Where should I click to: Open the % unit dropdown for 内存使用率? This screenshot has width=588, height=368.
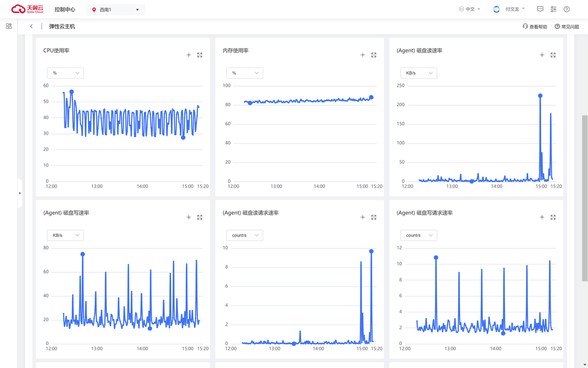pyautogui.click(x=244, y=73)
